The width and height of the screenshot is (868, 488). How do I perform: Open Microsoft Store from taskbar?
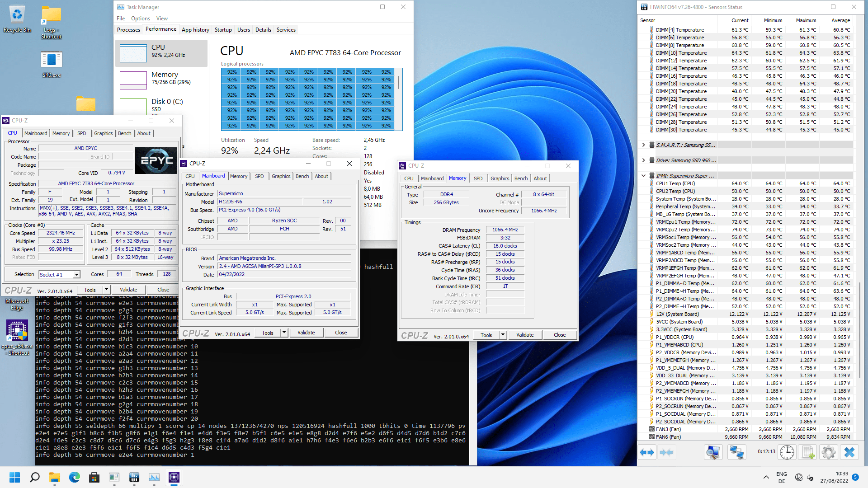click(x=94, y=477)
